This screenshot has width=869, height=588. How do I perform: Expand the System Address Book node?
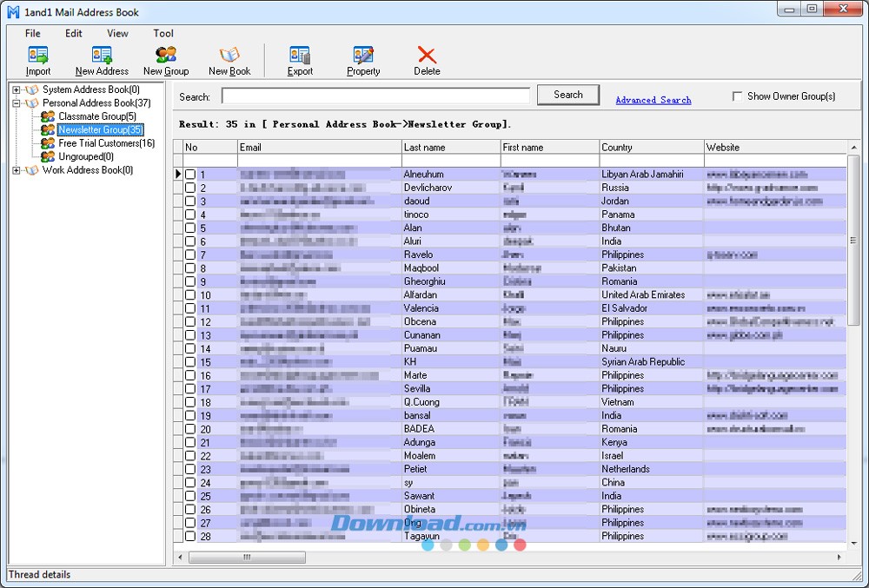17,89
